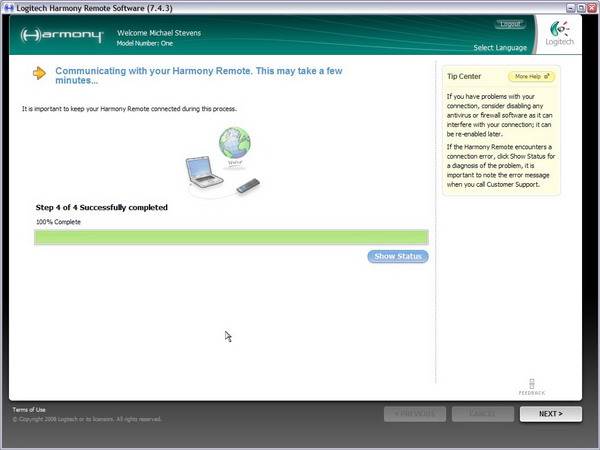600x450 pixels.
Task: Select 'Step 4 of 4 Successfully completed' text
Action: tap(102, 207)
